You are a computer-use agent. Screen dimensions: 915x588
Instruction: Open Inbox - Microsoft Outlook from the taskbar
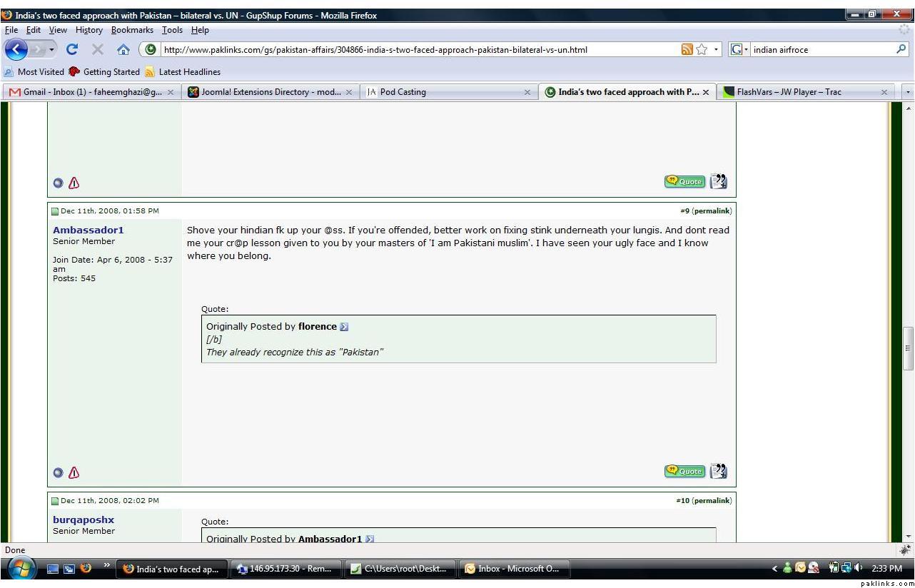pyautogui.click(x=512, y=569)
